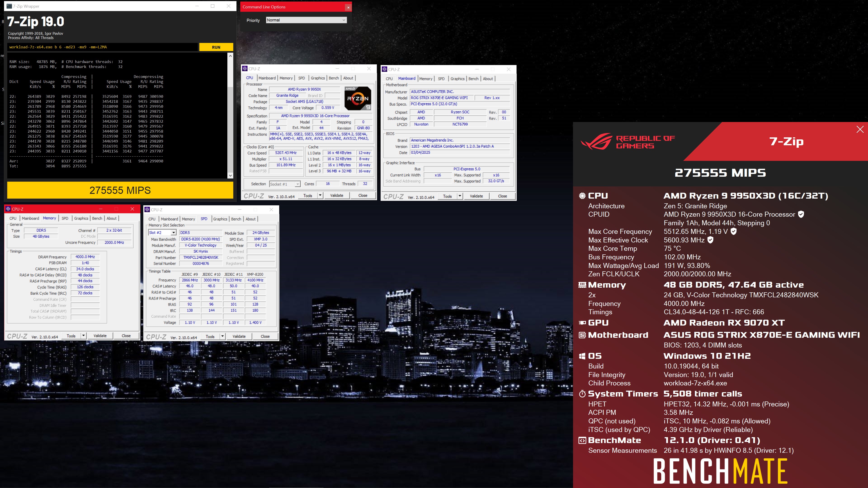Click the Motherboard icon in BenchMate panel
The height and width of the screenshot is (488, 868).
click(582, 335)
